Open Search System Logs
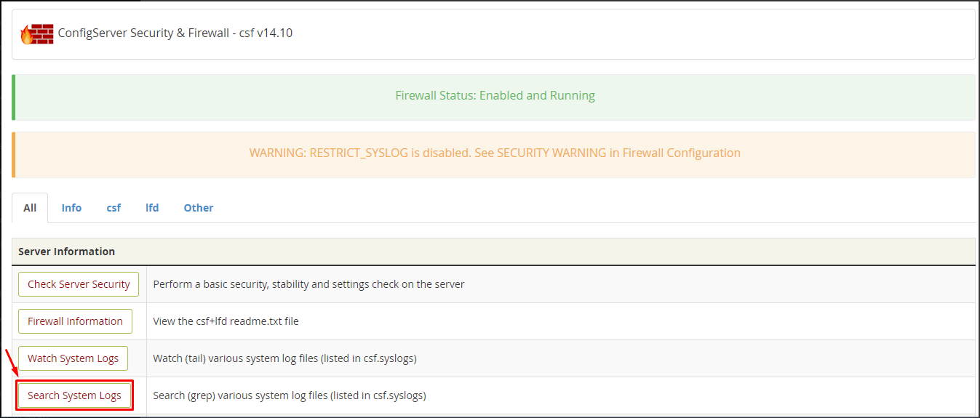Screen dimensions: 980x418 [x=74, y=395]
